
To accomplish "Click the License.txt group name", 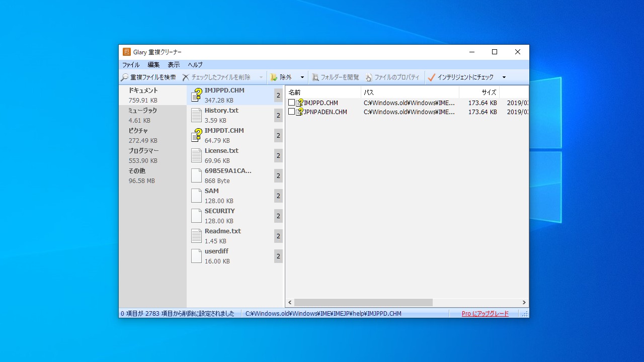I will [221, 151].
